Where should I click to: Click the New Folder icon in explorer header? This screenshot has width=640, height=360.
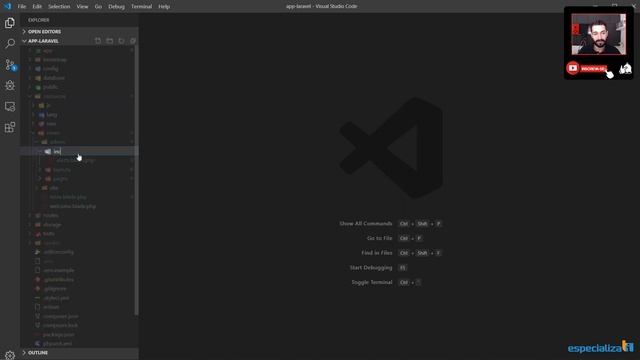[x=109, y=41]
